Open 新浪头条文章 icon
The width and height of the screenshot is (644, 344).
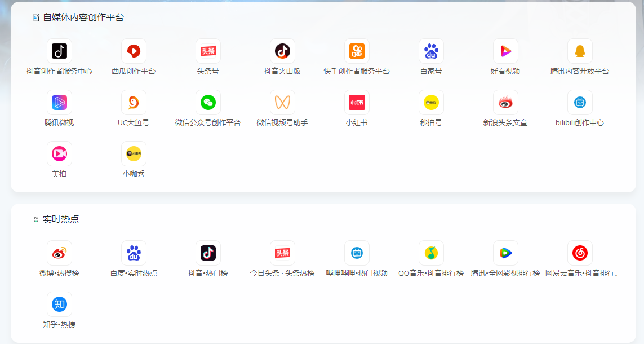click(505, 102)
